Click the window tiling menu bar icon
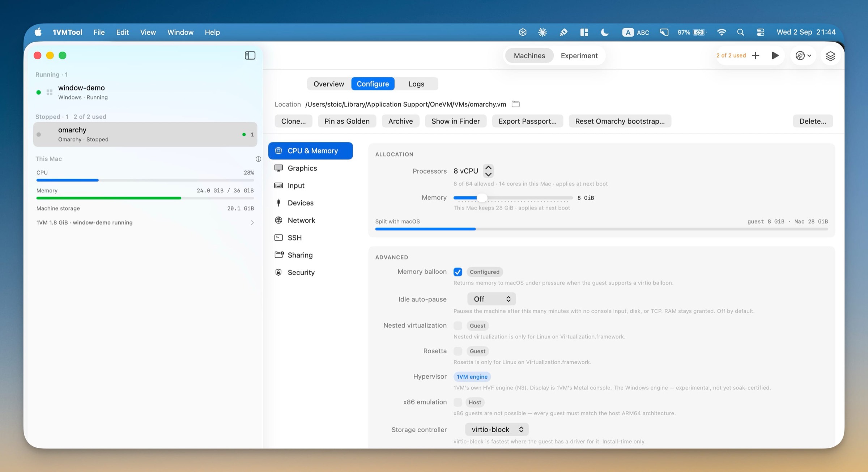868x472 pixels. point(584,32)
